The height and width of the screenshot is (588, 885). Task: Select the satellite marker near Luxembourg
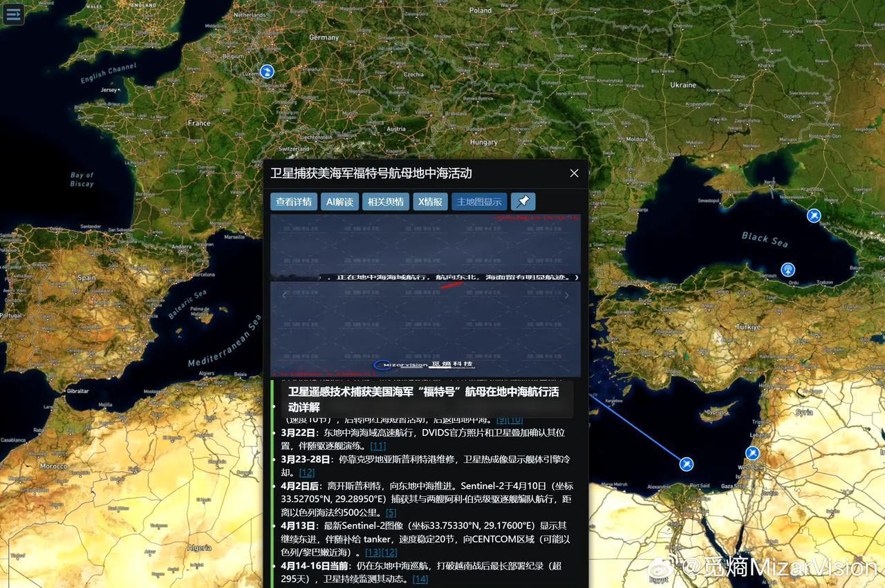click(x=267, y=71)
